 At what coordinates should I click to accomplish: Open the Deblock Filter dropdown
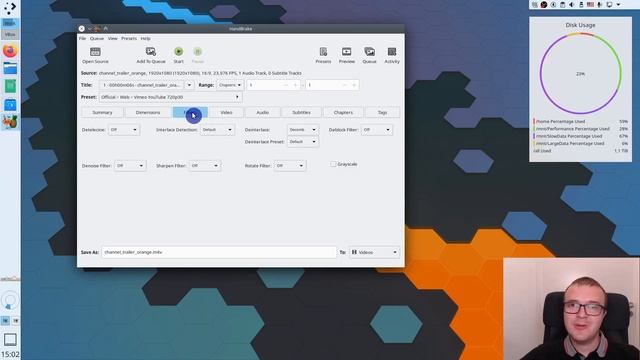click(x=376, y=130)
